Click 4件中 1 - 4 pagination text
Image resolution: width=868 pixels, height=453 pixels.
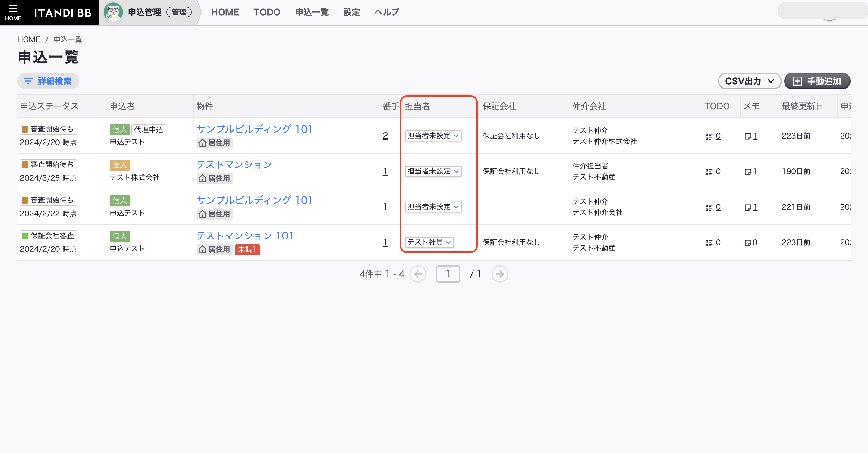pyautogui.click(x=382, y=274)
